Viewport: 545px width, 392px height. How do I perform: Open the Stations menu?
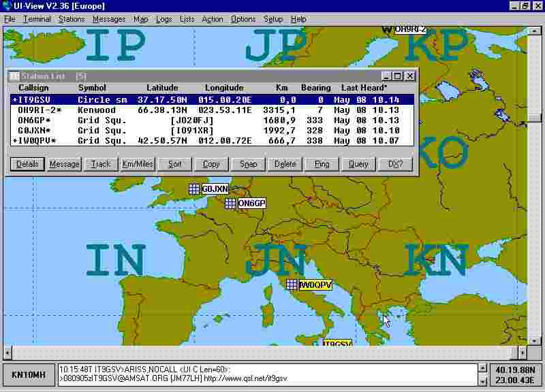(71, 19)
